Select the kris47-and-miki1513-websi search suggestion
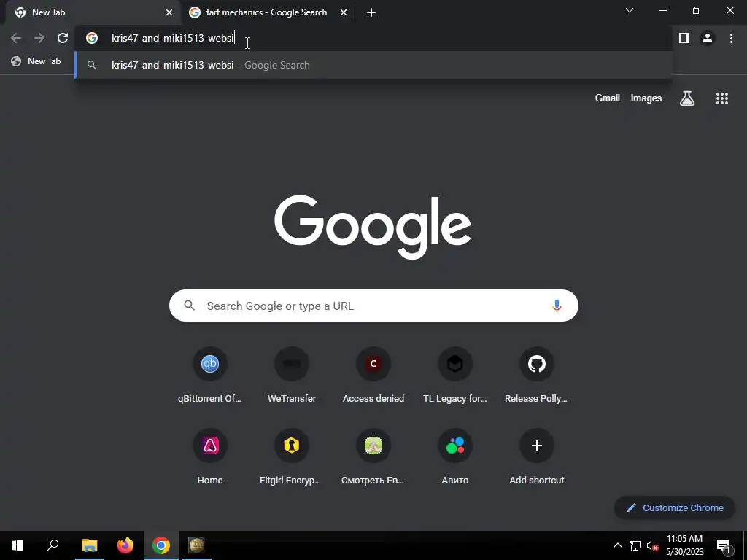The image size is (747, 560). click(373, 65)
